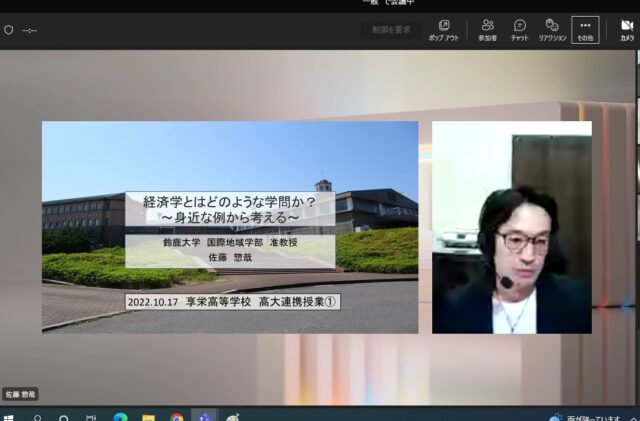640x421 pixels.
Task: Show the participants (参加者) panel
Action: (487, 30)
